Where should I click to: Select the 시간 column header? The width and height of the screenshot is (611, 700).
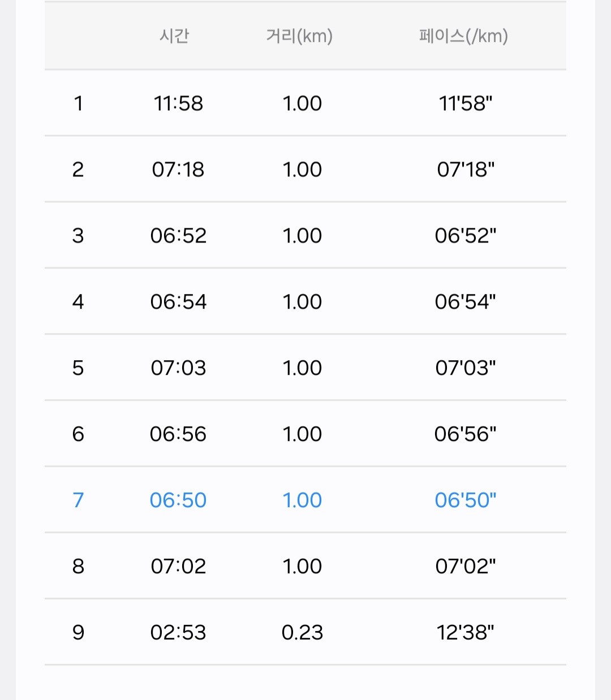click(x=174, y=36)
